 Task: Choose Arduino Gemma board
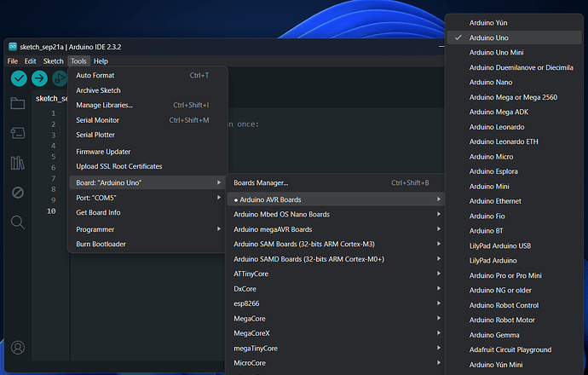click(514, 335)
